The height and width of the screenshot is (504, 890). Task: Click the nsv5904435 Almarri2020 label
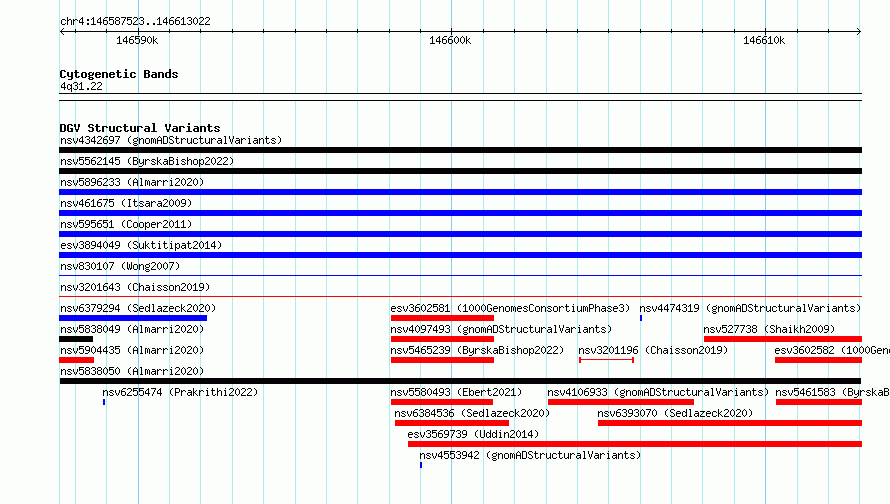pyautogui.click(x=132, y=350)
